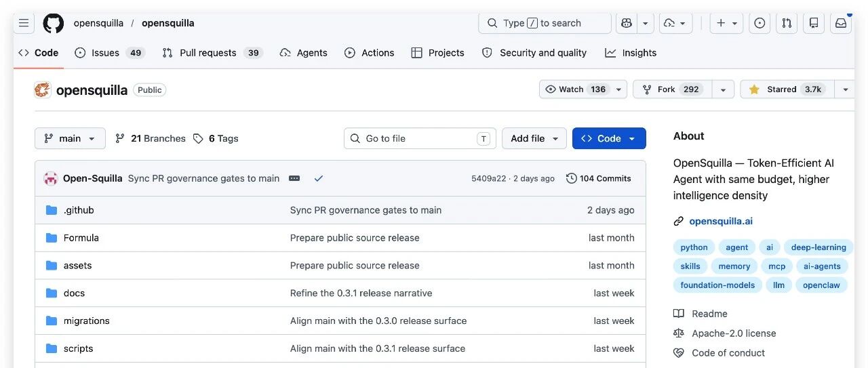Screen dimensions: 868x368
Task: Click the Go to file search field
Action: point(420,138)
